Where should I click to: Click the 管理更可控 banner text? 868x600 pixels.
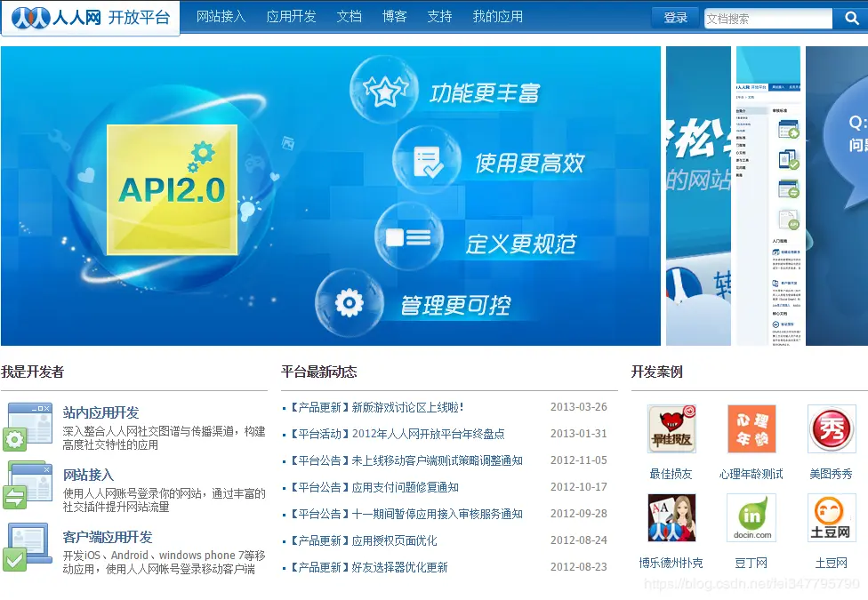click(x=455, y=305)
